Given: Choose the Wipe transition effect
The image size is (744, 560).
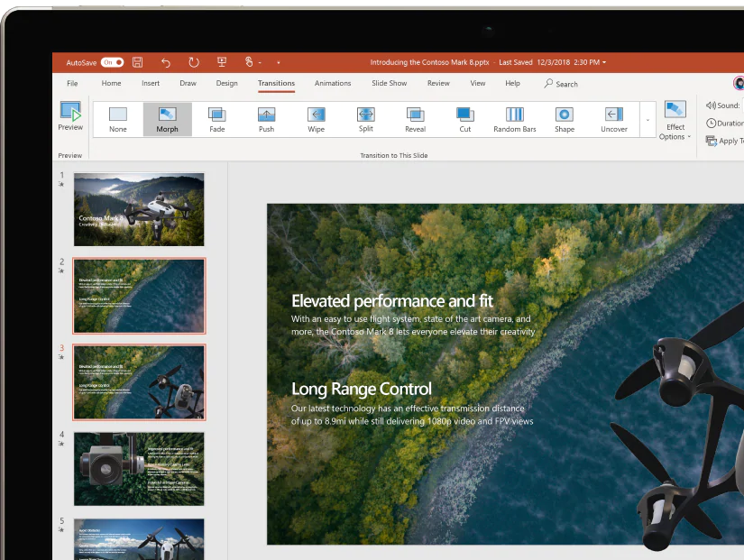Looking at the screenshot, I should [x=316, y=119].
